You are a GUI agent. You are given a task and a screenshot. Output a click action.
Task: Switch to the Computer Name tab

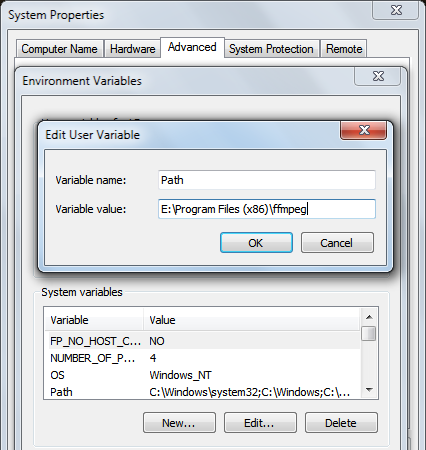point(60,49)
